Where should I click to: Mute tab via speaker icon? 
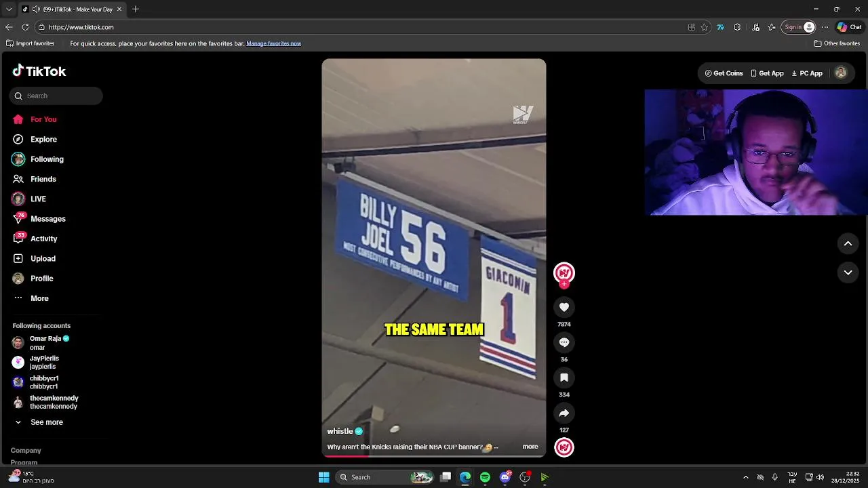click(x=36, y=9)
